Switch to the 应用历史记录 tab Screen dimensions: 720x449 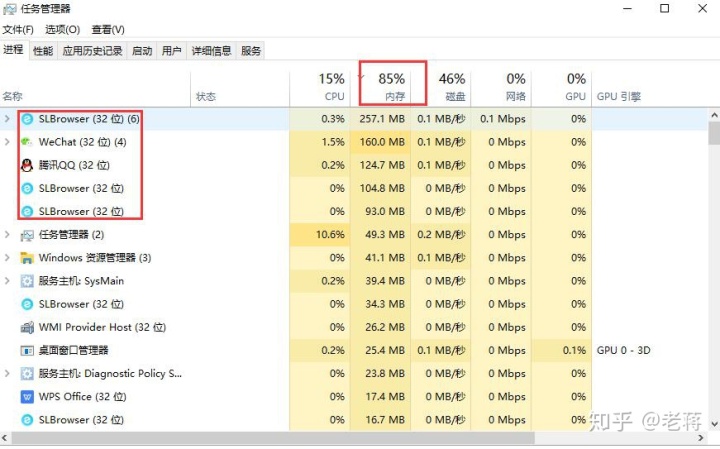click(92, 51)
